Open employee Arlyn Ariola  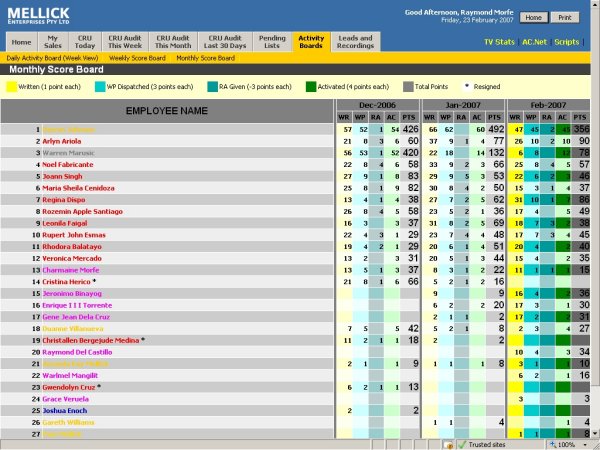coord(62,141)
